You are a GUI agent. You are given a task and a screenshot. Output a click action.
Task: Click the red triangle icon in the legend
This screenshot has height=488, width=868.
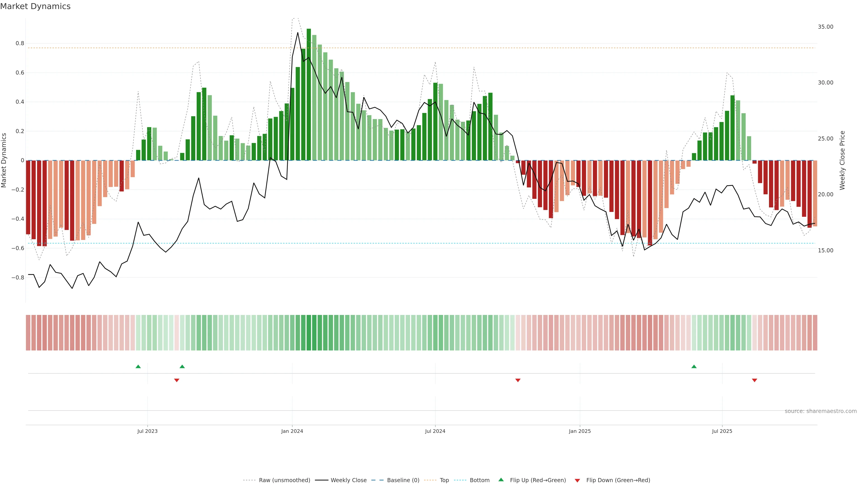point(577,481)
